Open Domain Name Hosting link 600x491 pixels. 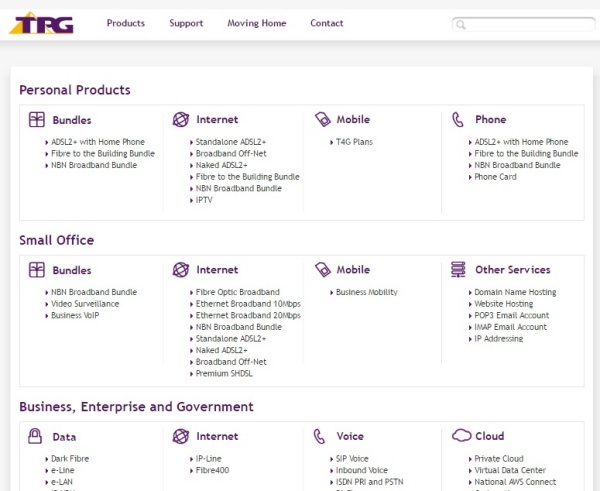[x=515, y=292]
